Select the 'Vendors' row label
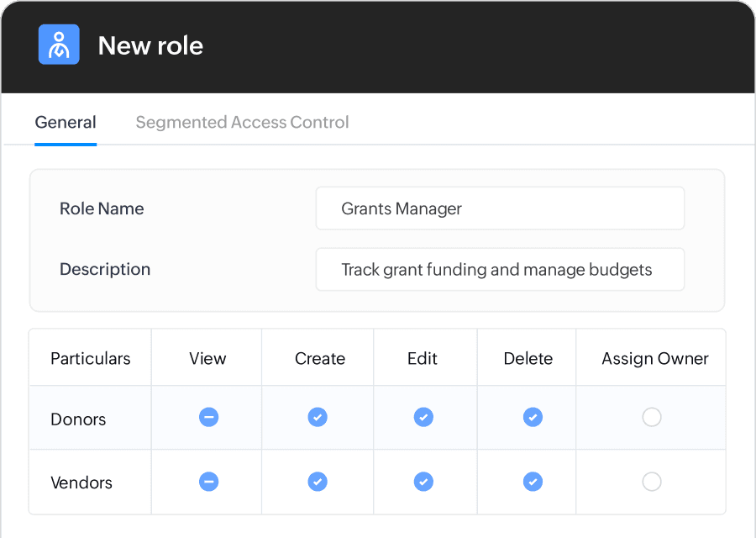Viewport: 756px width, 538px height. (x=81, y=483)
